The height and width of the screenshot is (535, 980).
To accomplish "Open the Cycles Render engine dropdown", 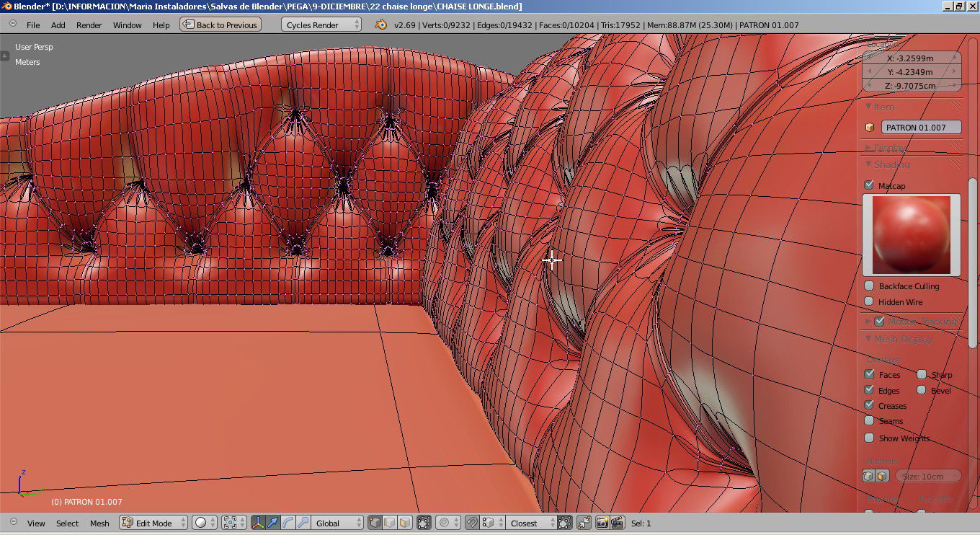I will pyautogui.click(x=321, y=25).
